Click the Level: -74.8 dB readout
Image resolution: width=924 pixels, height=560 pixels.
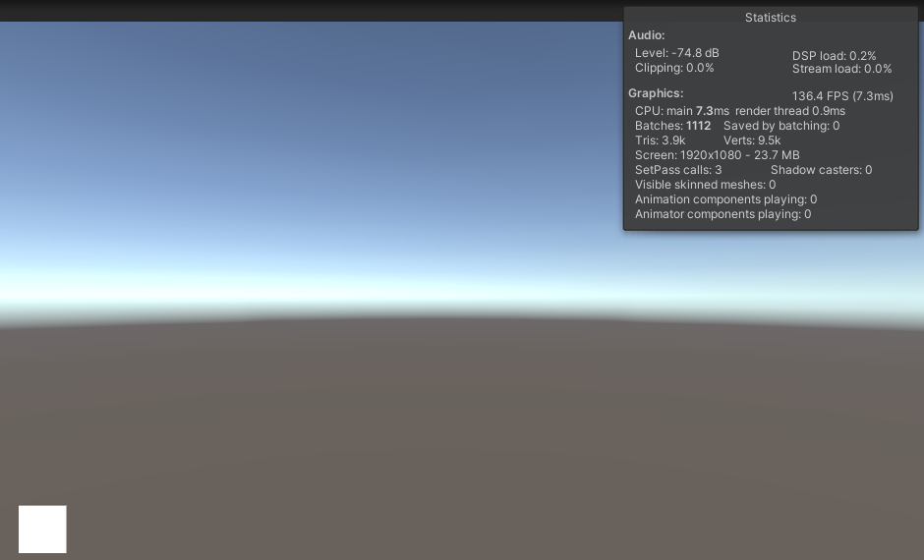coord(677,53)
